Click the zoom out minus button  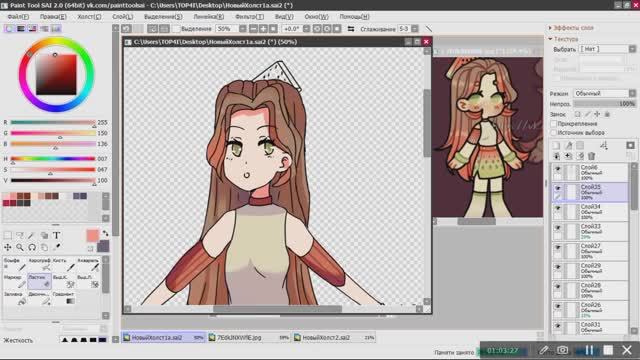pyautogui.click(x=253, y=29)
